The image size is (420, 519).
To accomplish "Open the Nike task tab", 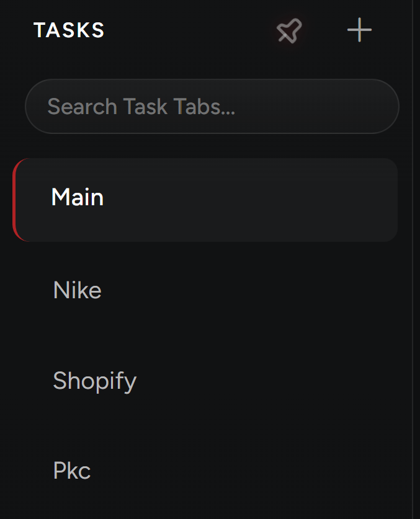I will tap(78, 290).
